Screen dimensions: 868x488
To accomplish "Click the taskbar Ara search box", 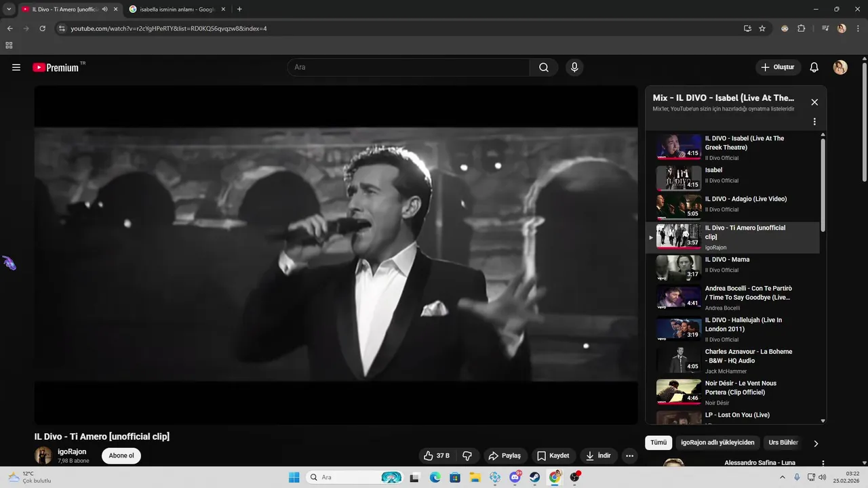I will (x=355, y=477).
